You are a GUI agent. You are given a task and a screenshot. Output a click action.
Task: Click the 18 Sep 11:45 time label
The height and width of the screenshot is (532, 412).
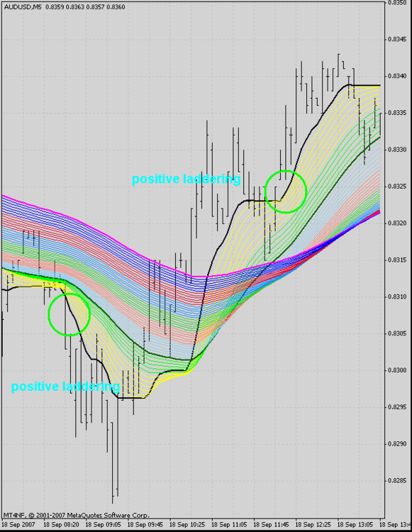tap(272, 524)
